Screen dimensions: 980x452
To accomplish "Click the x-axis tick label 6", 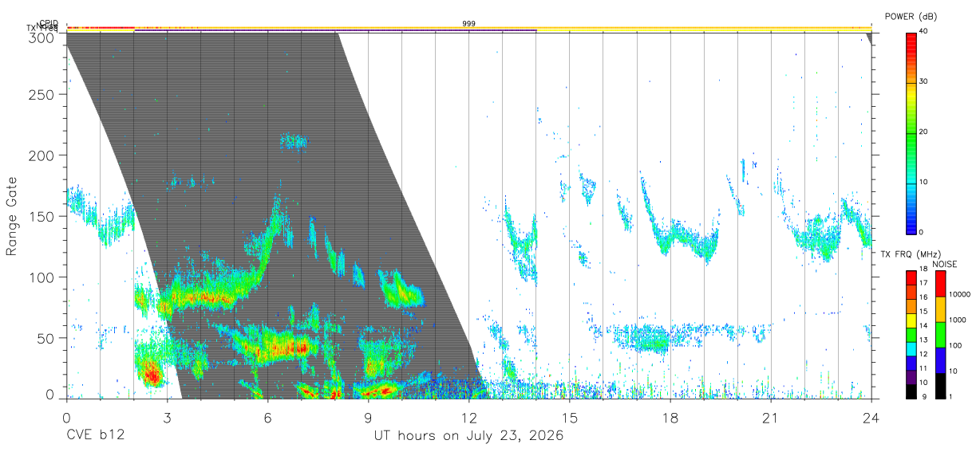I will (x=267, y=418).
